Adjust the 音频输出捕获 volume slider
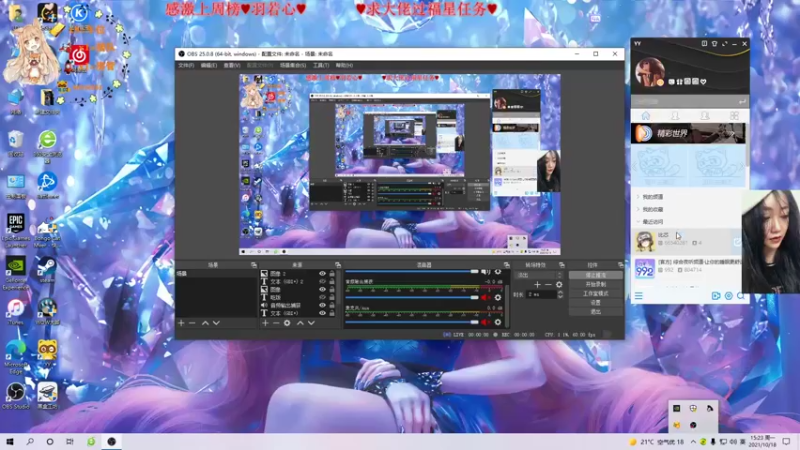The height and width of the screenshot is (450, 800). pyautogui.click(x=412, y=297)
